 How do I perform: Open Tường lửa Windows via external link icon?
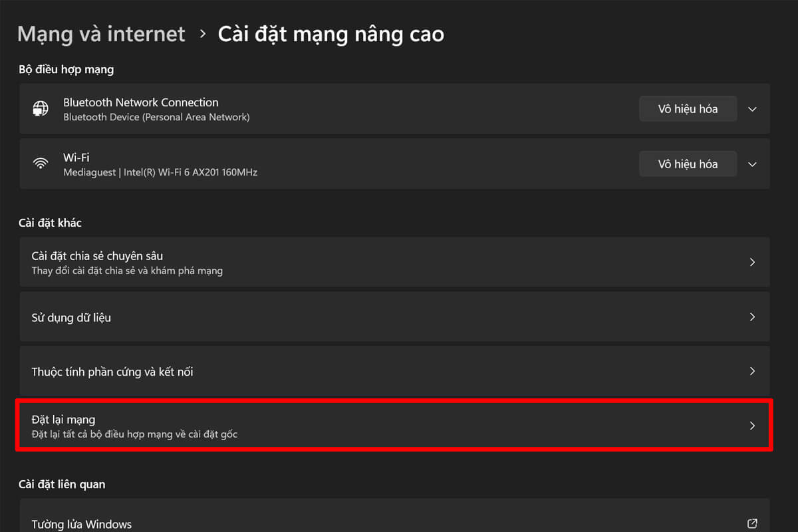pyautogui.click(x=752, y=524)
